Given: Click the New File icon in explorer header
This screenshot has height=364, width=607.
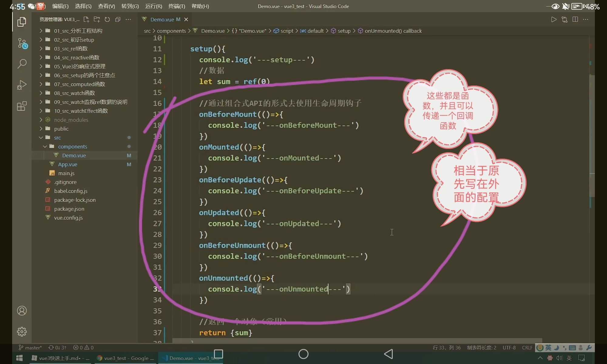Looking at the screenshot, I should pos(86,19).
